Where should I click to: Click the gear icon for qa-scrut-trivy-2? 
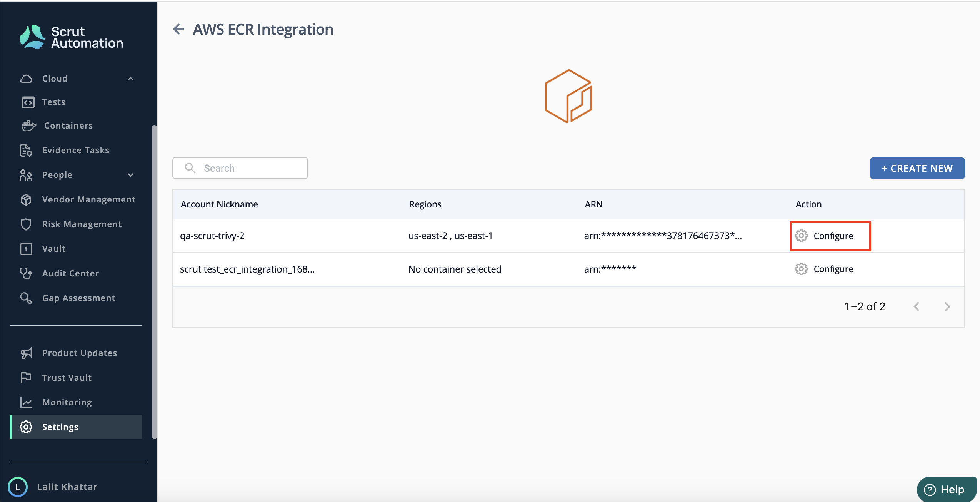(801, 236)
